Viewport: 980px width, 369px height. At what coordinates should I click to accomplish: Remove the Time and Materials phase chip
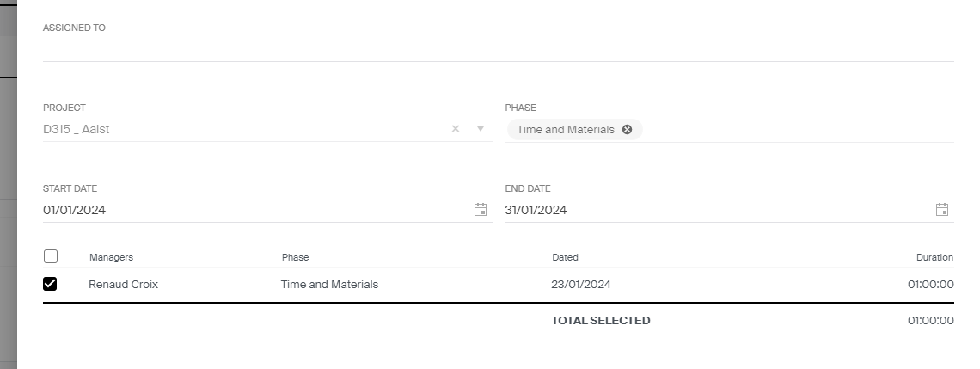pos(627,130)
